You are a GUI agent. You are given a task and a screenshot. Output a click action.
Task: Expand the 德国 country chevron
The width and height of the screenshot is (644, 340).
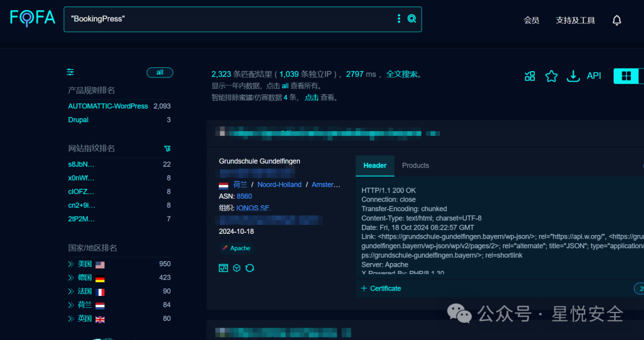point(71,277)
